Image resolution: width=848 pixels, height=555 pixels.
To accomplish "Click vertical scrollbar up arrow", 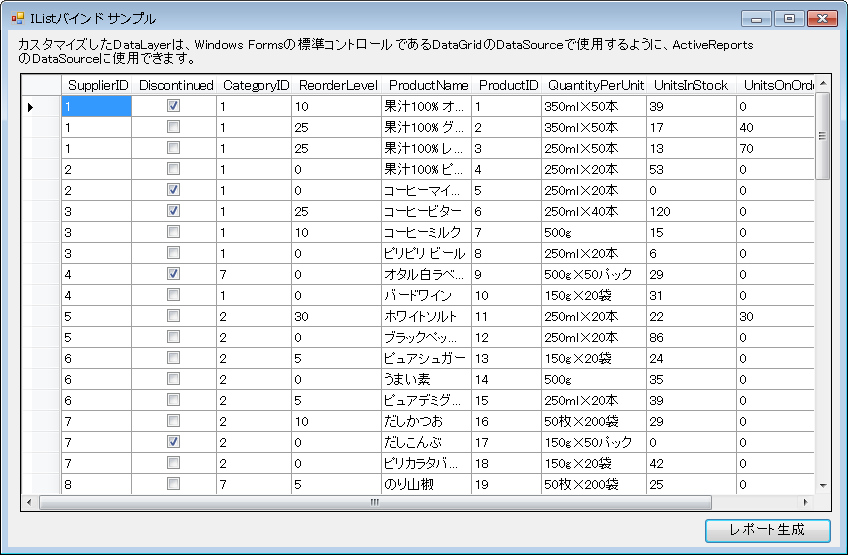I will click(x=823, y=83).
